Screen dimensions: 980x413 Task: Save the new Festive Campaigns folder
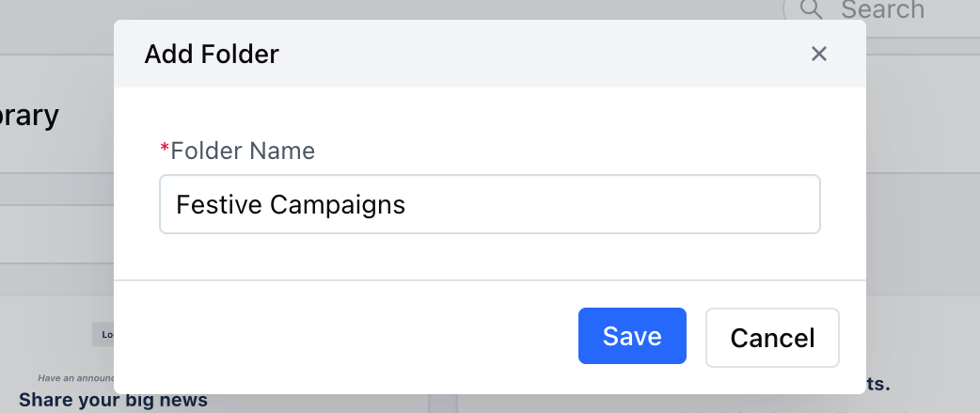tap(632, 336)
